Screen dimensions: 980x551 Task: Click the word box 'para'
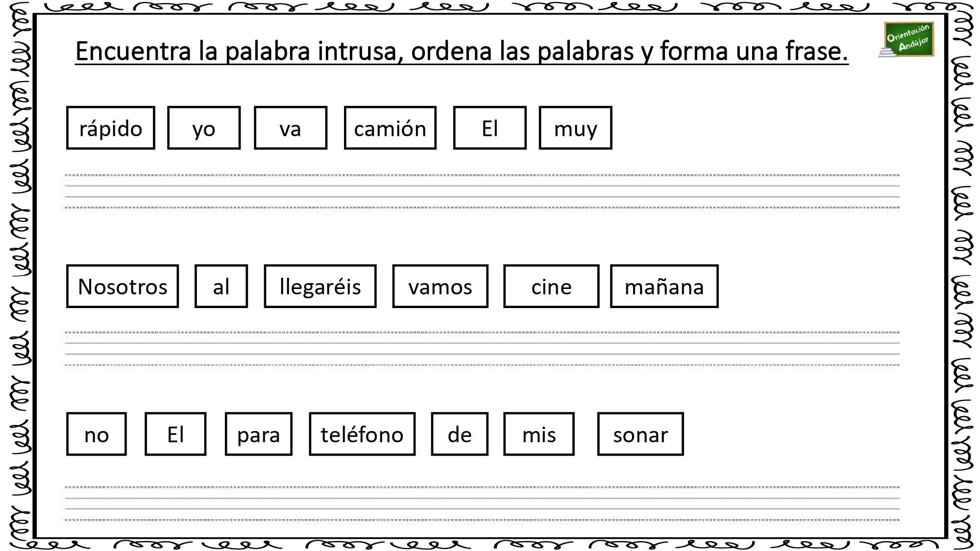[x=259, y=434]
